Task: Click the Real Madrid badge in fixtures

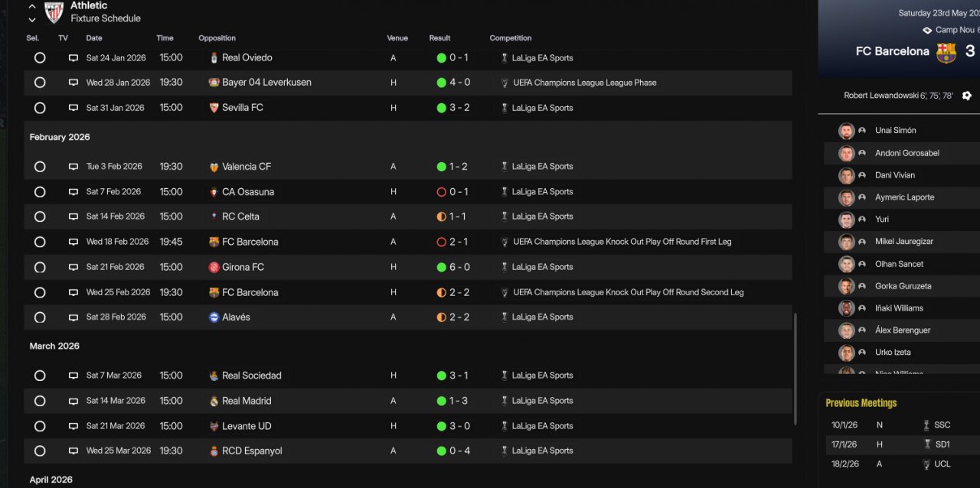Action: point(214,401)
